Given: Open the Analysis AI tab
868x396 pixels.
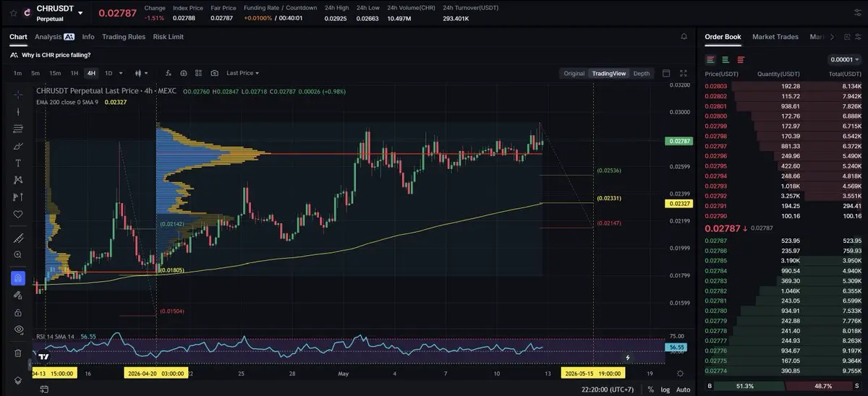Looking at the screenshot, I should click(x=54, y=36).
